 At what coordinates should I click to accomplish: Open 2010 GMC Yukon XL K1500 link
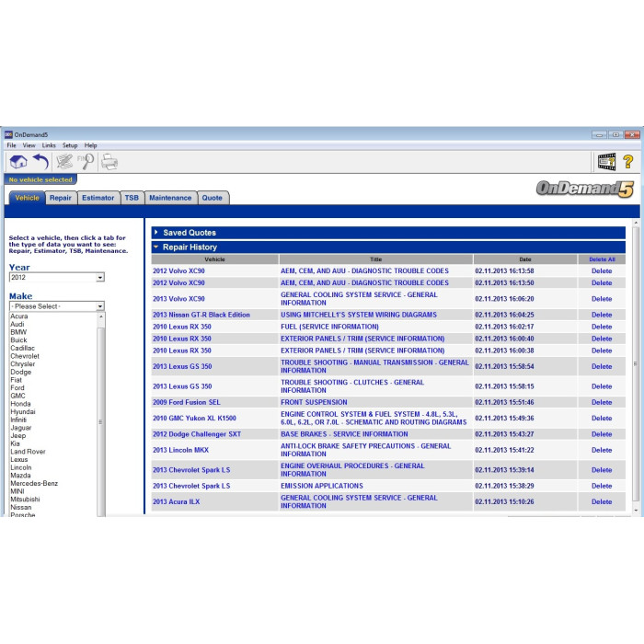194,418
